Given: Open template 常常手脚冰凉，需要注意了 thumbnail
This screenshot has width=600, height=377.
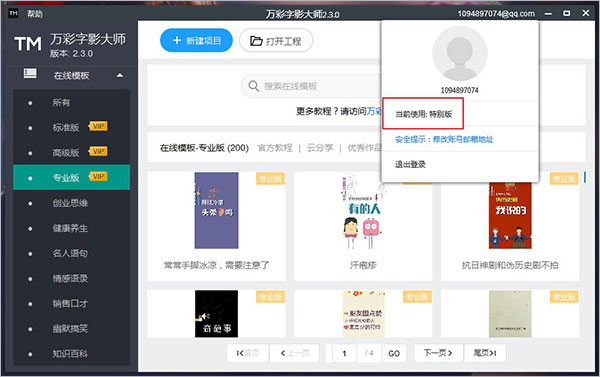Looking at the screenshot, I should [216, 210].
